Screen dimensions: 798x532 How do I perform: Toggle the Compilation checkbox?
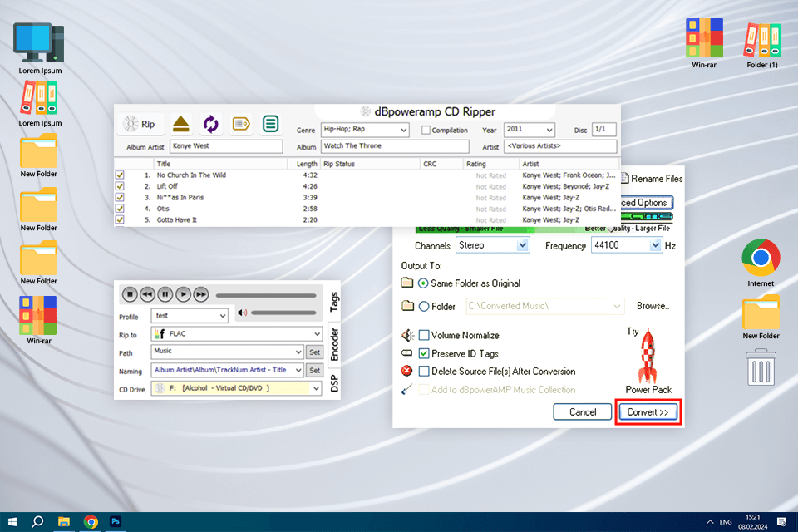(426, 131)
